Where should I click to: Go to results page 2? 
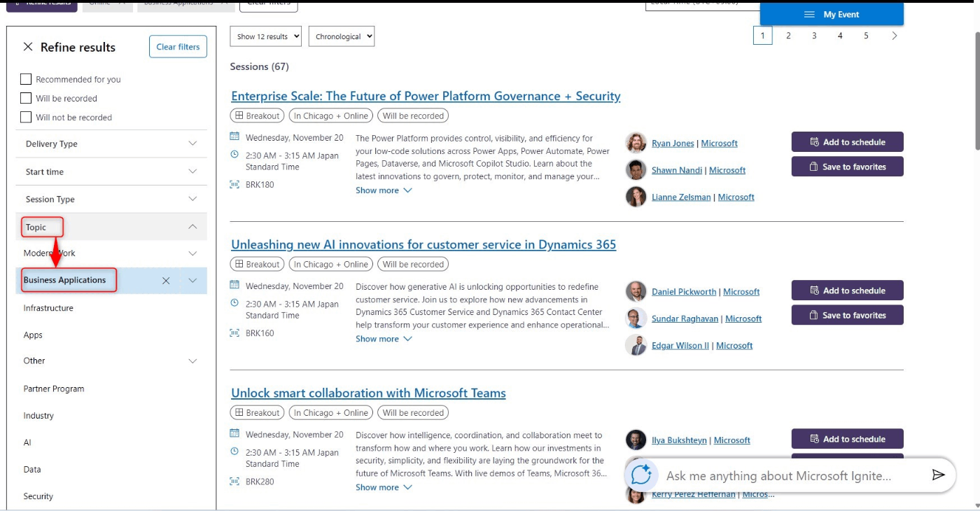pyautogui.click(x=788, y=36)
